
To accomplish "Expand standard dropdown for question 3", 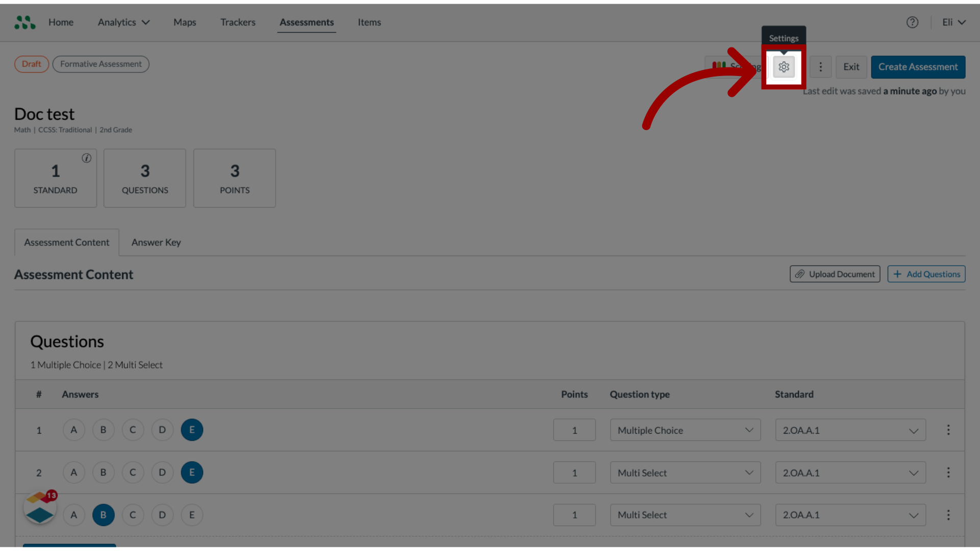I will [913, 515].
